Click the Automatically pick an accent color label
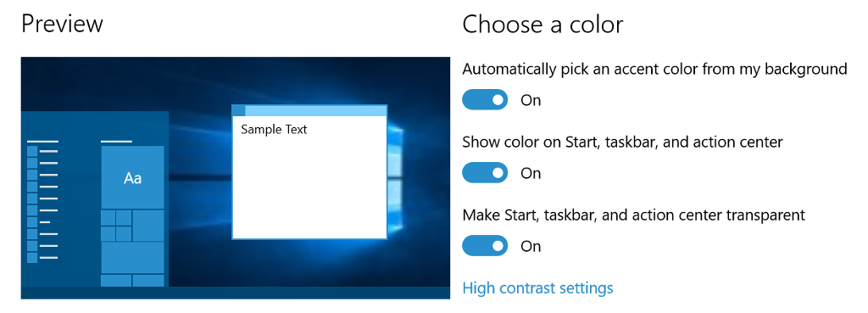The image size is (868, 313). pyautogui.click(x=655, y=70)
